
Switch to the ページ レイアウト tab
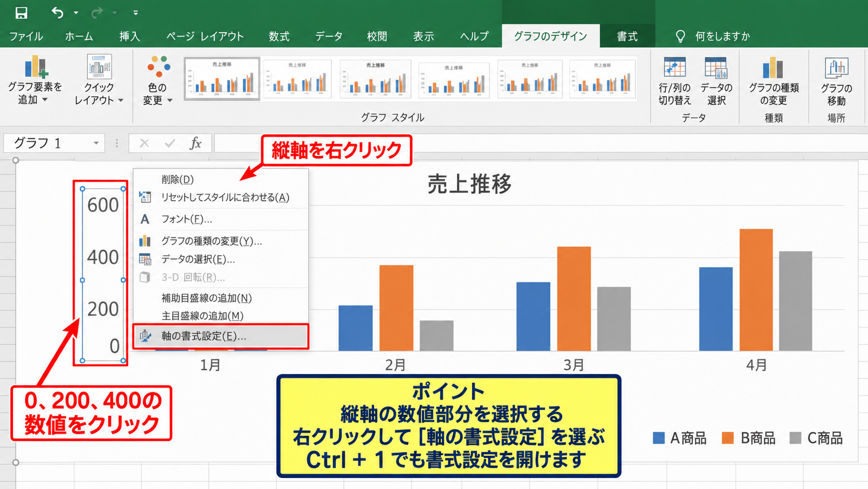click(x=205, y=36)
